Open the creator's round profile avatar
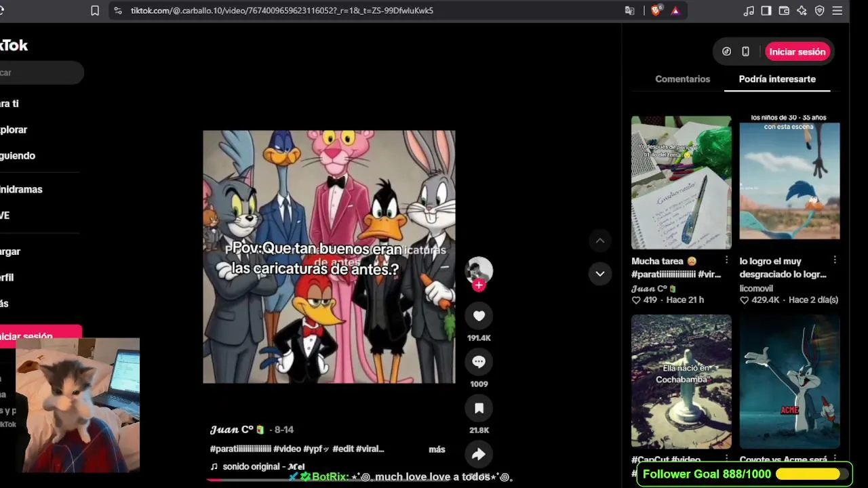Image resolution: width=868 pixels, height=488 pixels. coord(479,270)
